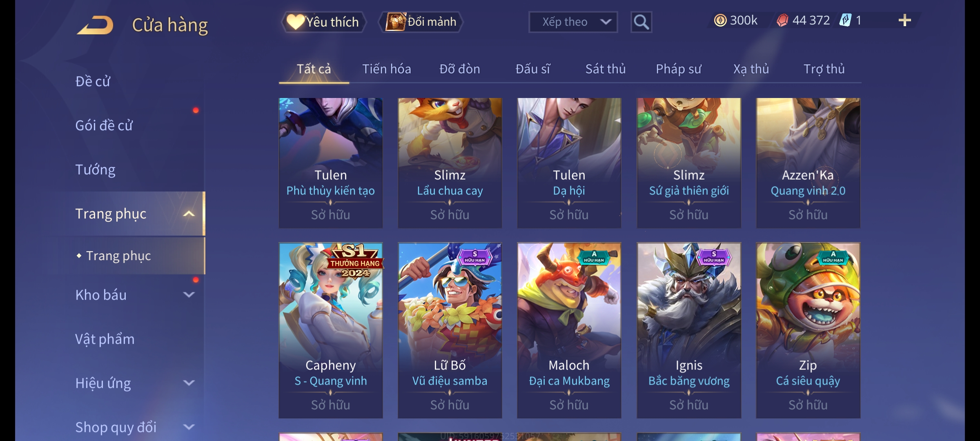The height and width of the screenshot is (441, 980).
Task: Expand the Shop quy đổi section
Action: tap(189, 427)
